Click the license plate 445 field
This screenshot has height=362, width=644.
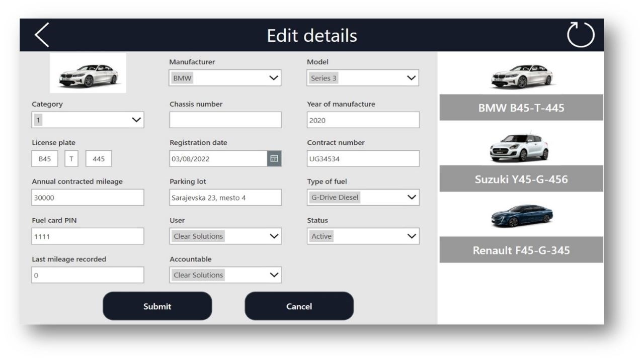pyautogui.click(x=99, y=158)
